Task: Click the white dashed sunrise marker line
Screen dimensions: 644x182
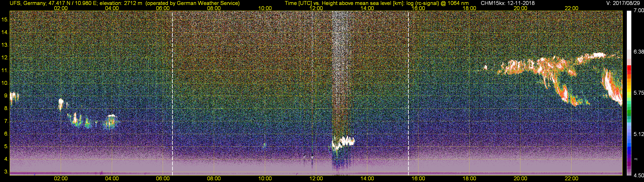Action: tap(173, 94)
